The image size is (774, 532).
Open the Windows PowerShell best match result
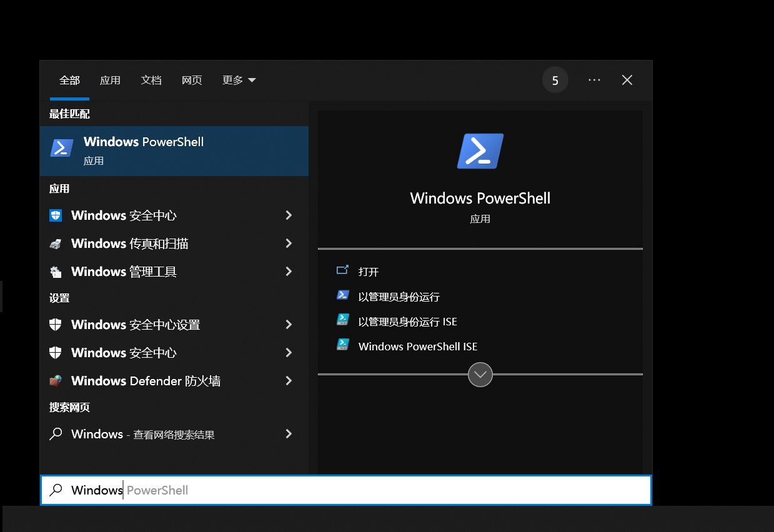pyautogui.click(x=174, y=150)
